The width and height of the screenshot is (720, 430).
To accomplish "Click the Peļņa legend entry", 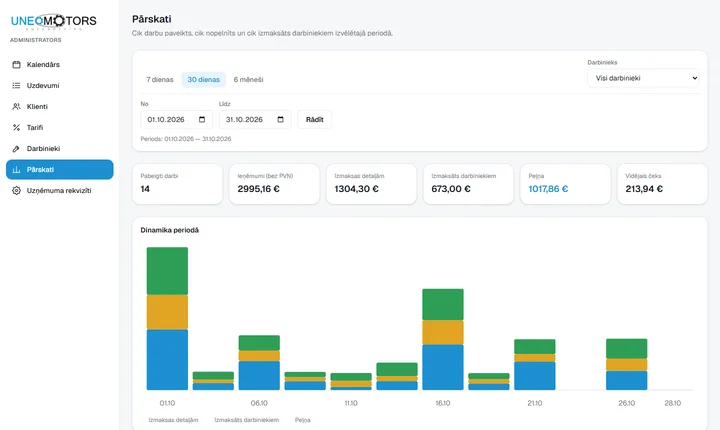I will coord(303,420).
